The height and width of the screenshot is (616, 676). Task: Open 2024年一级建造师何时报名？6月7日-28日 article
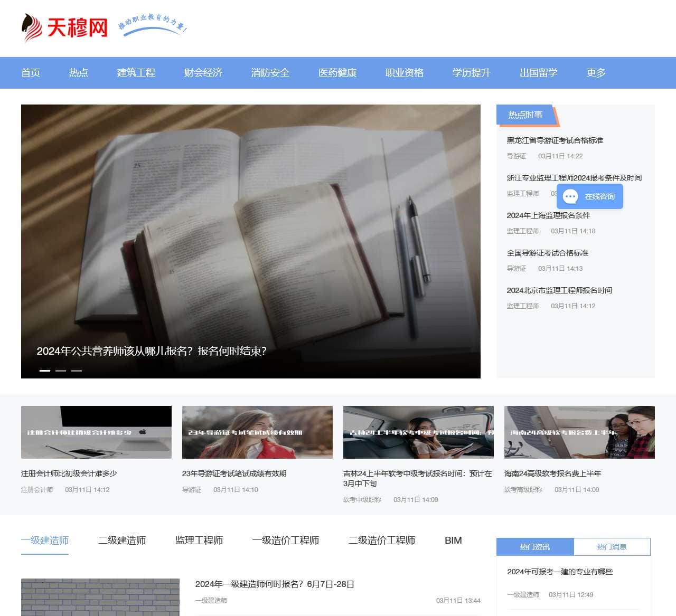[x=275, y=584]
